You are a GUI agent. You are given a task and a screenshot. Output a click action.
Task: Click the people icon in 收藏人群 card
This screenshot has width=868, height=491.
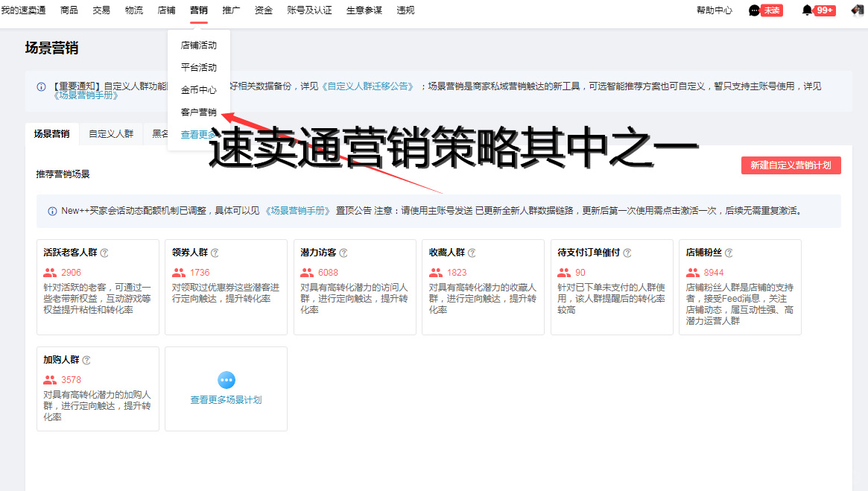pos(435,273)
